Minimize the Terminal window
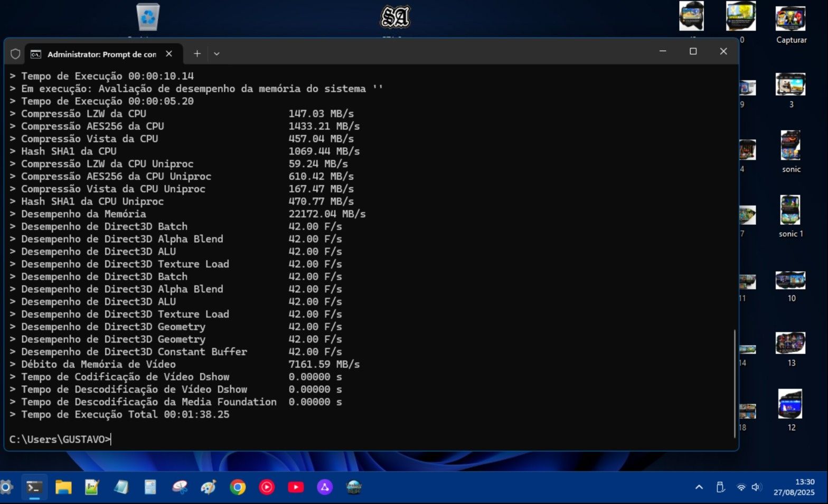The image size is (828, 504). click(x=663, y=51)
